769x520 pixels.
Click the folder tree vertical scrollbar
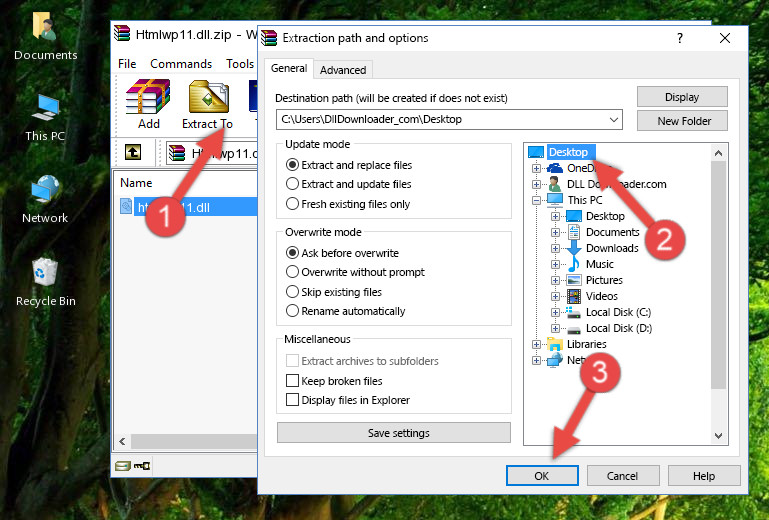click(x=718, y=275)
